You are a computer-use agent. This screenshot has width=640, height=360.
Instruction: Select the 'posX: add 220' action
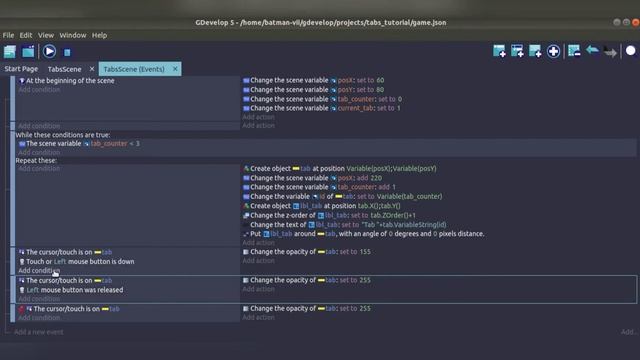pyautogui.click(x=312, y=178)
